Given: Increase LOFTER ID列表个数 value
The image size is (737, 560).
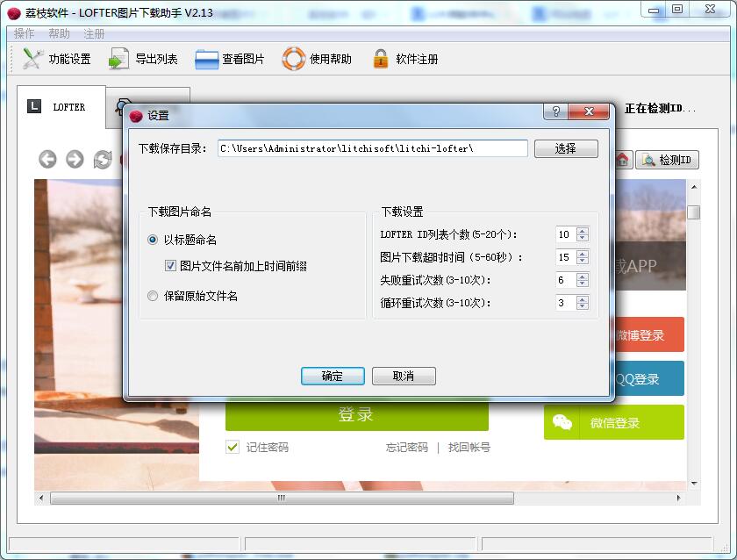Looking at the screenshot, I should (583, 231).
